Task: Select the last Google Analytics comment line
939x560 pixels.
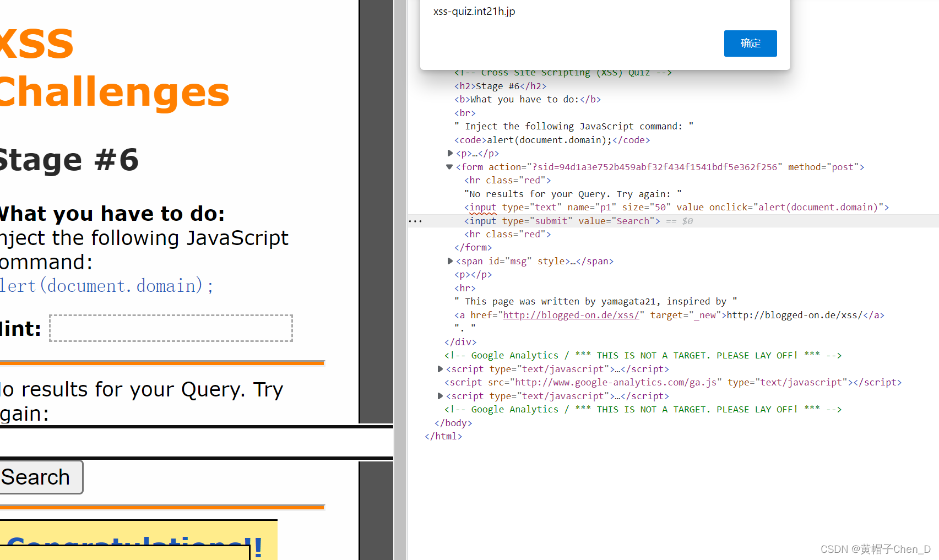Action: 643,409
